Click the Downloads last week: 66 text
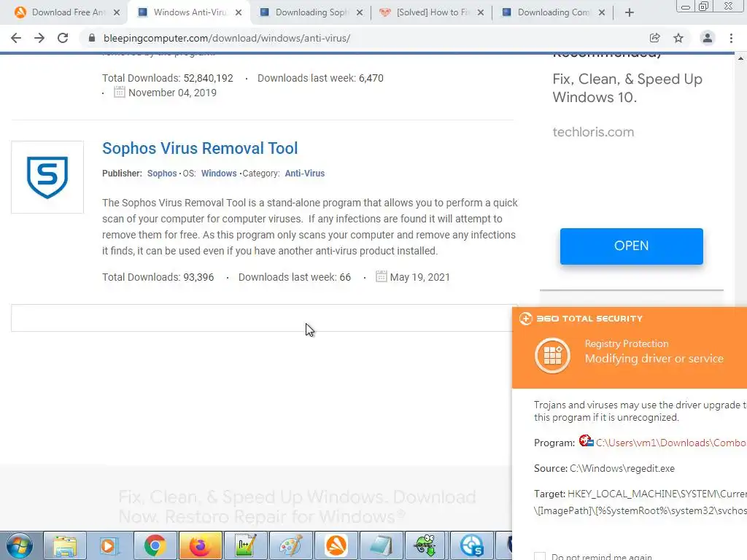The image size is (747, 560). [295, 277]
